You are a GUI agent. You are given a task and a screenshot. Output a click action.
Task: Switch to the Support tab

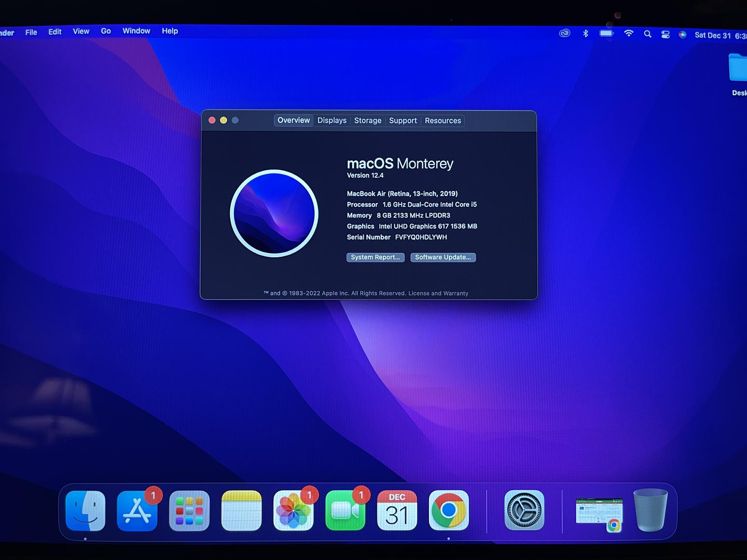pos(403,120)
